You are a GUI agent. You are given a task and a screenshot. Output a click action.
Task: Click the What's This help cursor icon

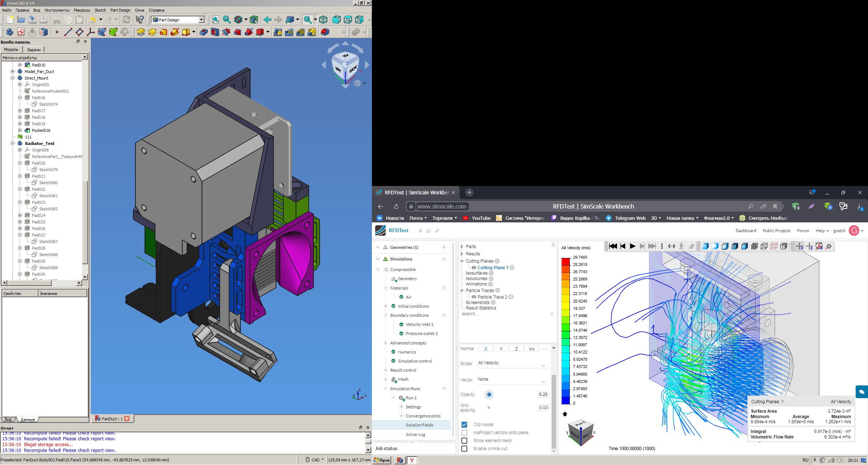[140, 20]
